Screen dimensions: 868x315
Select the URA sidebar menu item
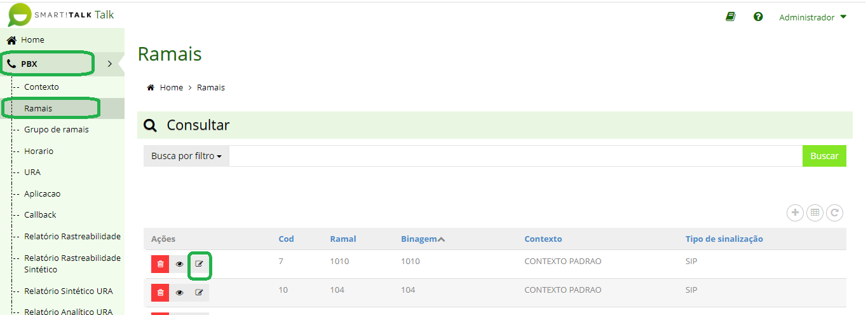tap(32, 172)
